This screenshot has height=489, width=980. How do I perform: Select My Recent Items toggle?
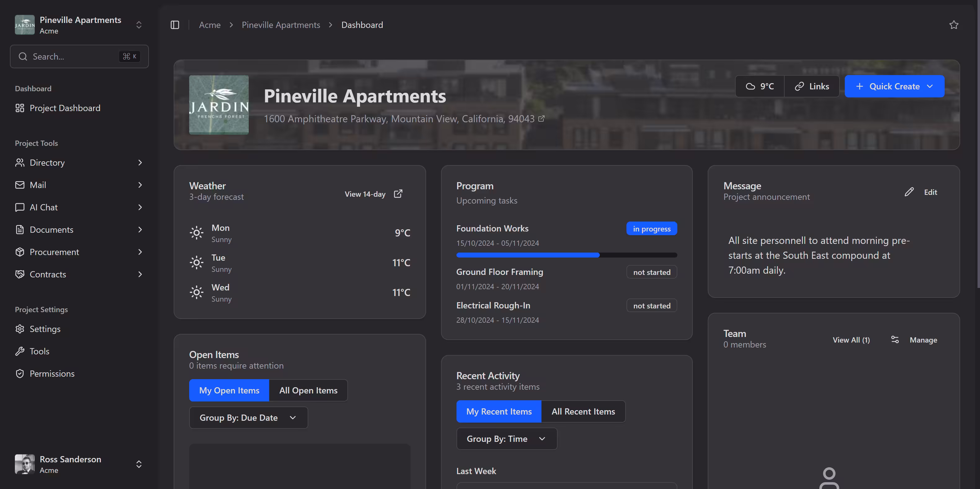(498, 411)
